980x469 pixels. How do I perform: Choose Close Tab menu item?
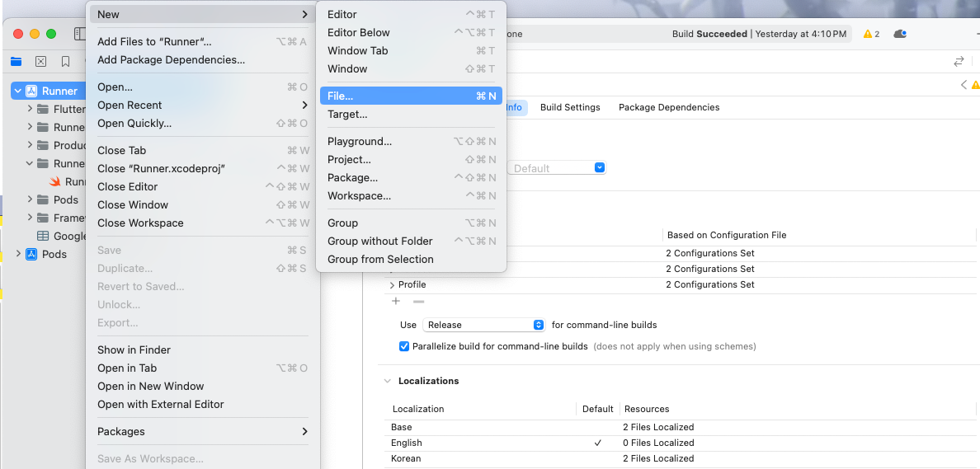202,151
